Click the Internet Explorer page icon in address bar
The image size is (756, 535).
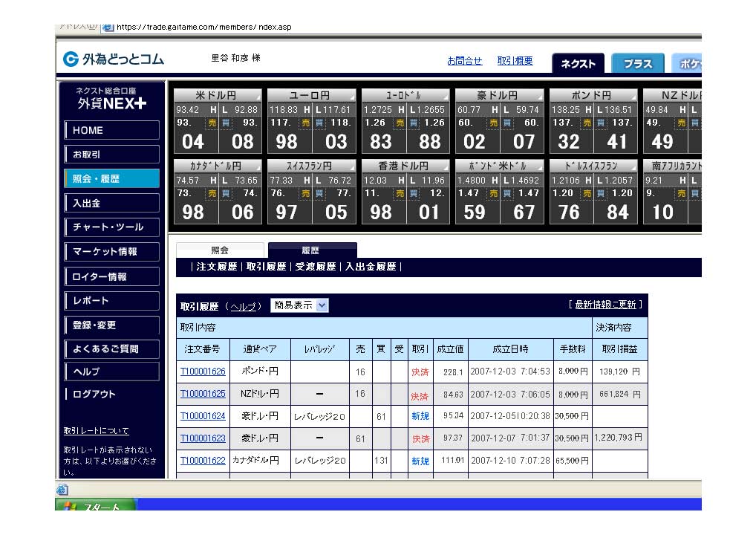coord(108,27)
